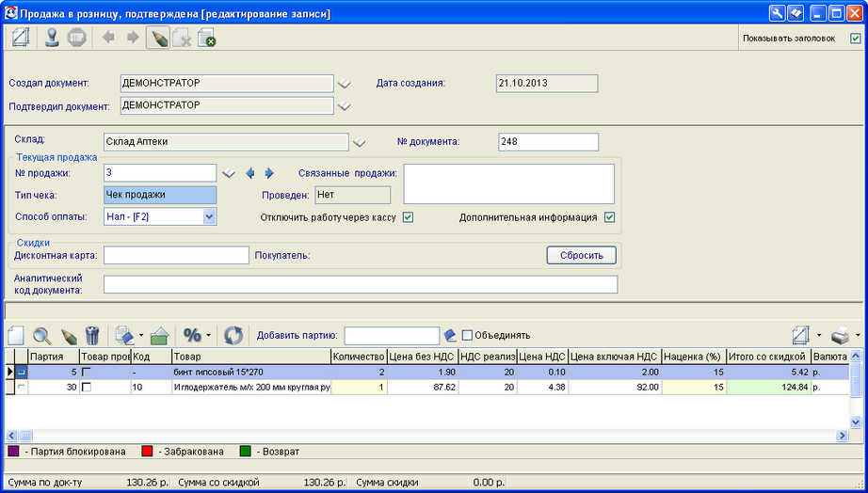Click horizontal scrollbar right arrow of table

(842, 436)
